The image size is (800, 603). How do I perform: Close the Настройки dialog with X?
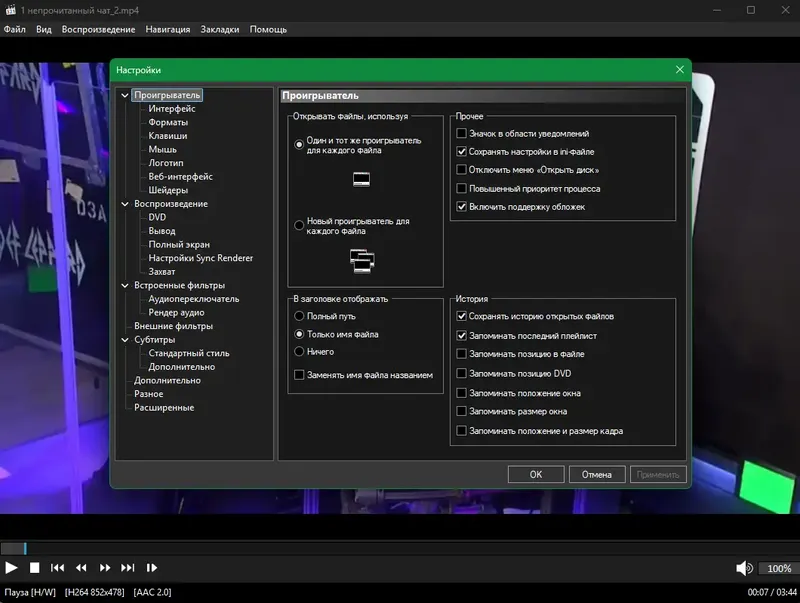pyautogui.click(x=680, y=69)
